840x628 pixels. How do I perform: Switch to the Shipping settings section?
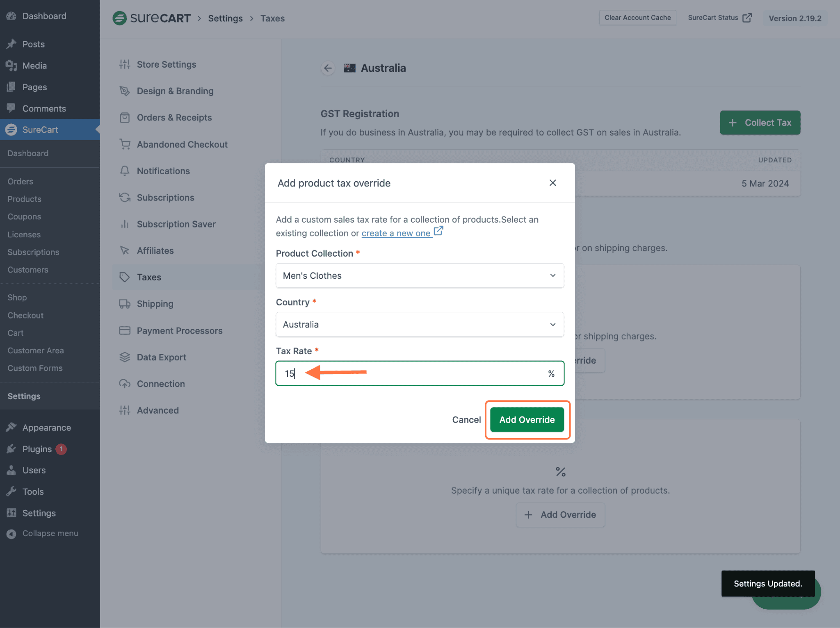click(x=155, y=303)
